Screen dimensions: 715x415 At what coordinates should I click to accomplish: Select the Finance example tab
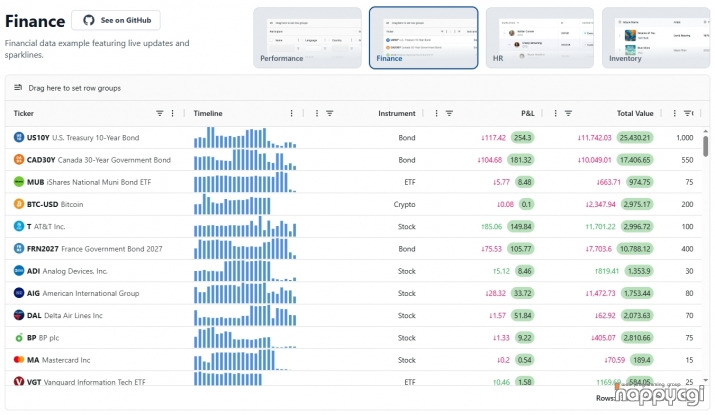point(424,38)
